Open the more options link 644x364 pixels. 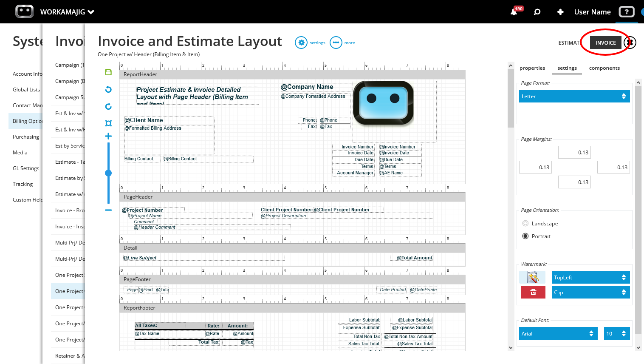pyautogui.click(x=342, y=43)
